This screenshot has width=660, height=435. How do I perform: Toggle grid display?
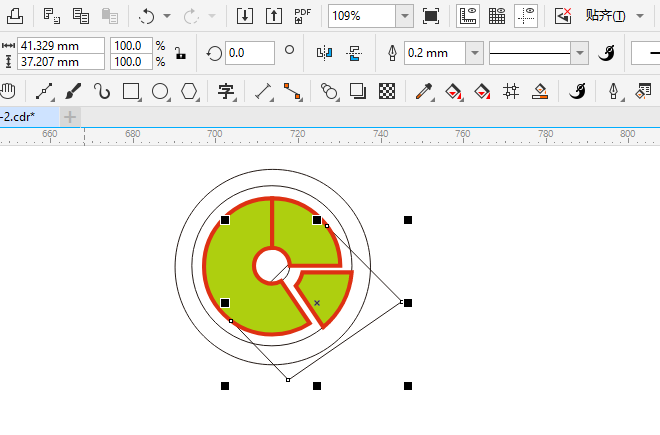(496, 16)
